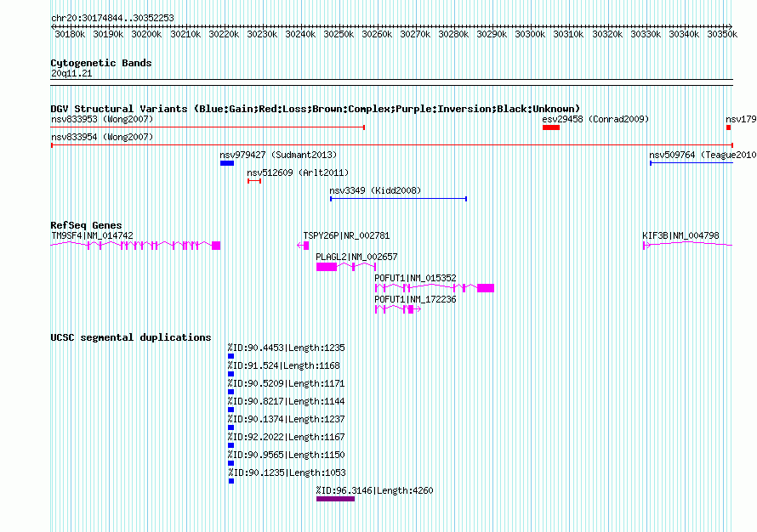Viewport: 757px width, 532px height.
Task: Click the Cytogenetic Bands track title
Action: coord(101,63)
